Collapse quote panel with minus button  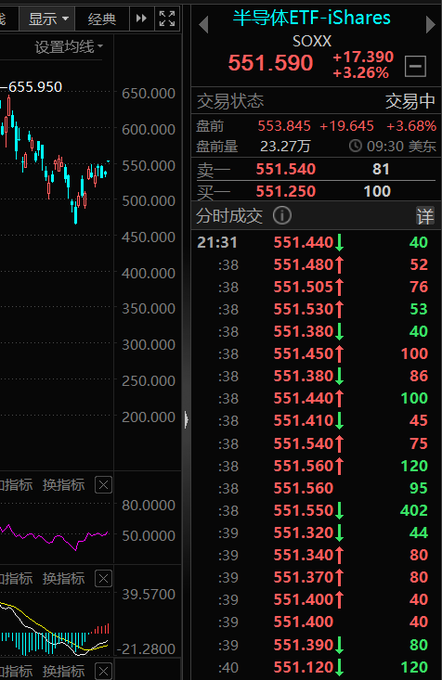tap(415, 66)
